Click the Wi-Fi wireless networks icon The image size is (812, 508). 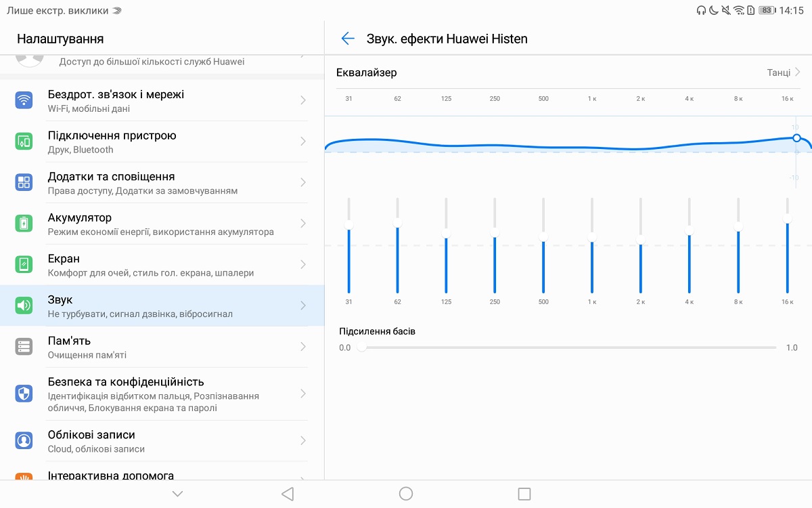point(24,101)
